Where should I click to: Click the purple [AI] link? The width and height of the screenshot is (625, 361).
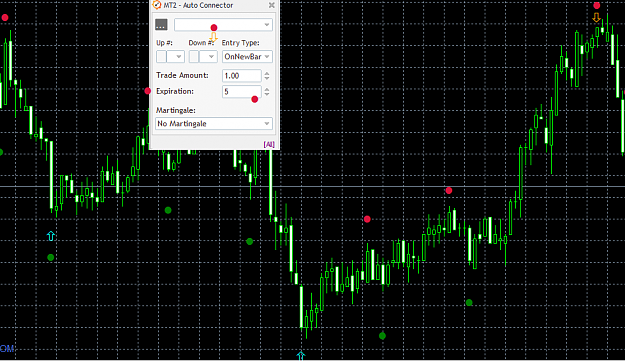tap(269, 144)
